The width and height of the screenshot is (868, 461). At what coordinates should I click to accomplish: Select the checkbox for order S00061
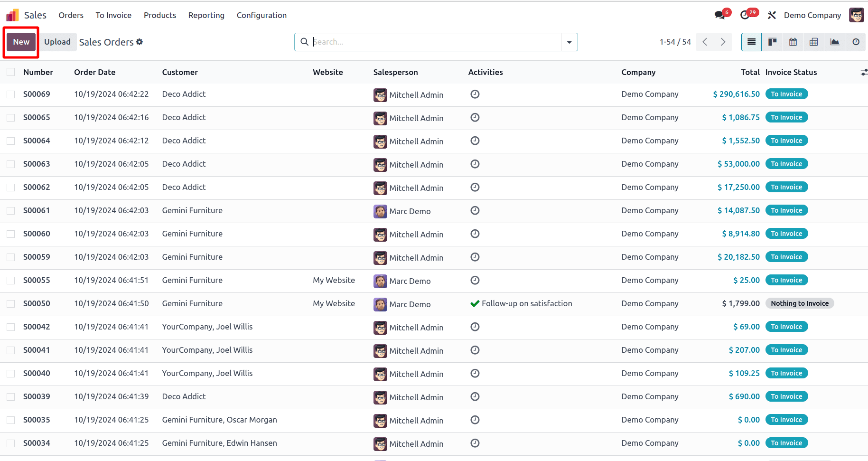point(10,211)
